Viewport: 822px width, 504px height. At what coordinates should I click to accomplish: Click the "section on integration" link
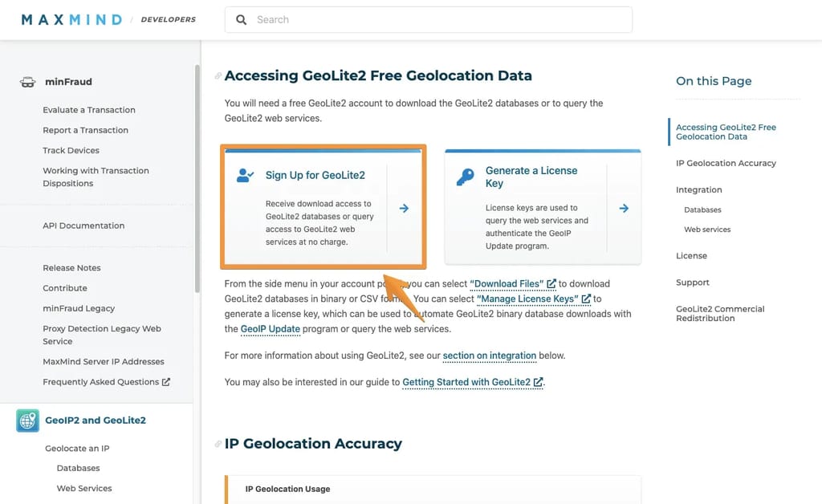pyautogui.click(x=489, y=356)
